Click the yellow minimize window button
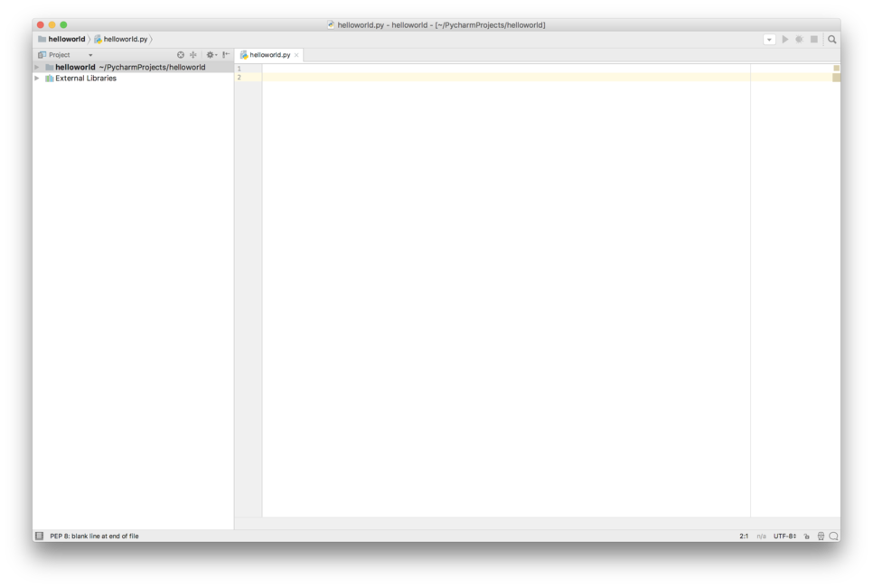 click(52, 25)
